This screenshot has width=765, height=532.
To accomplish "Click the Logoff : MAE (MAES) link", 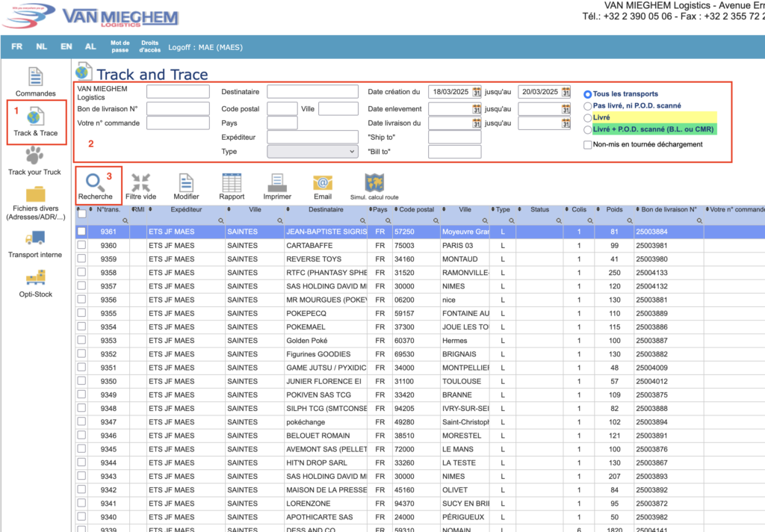I will (x=205, y=47).
